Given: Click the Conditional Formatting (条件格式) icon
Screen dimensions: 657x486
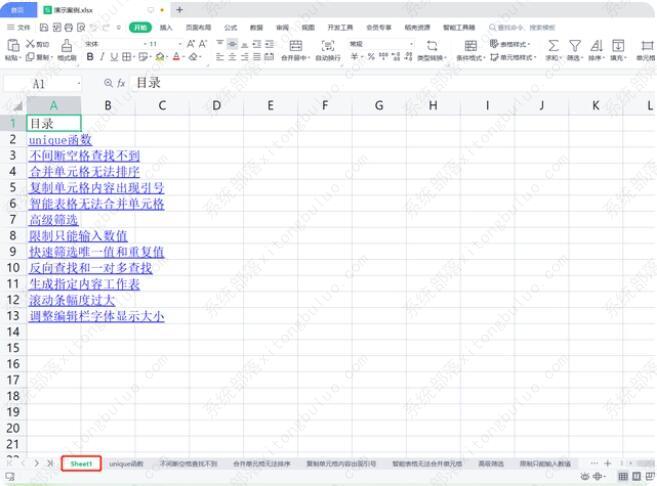Looking at the screenshot, I should (x=467, y=46).
